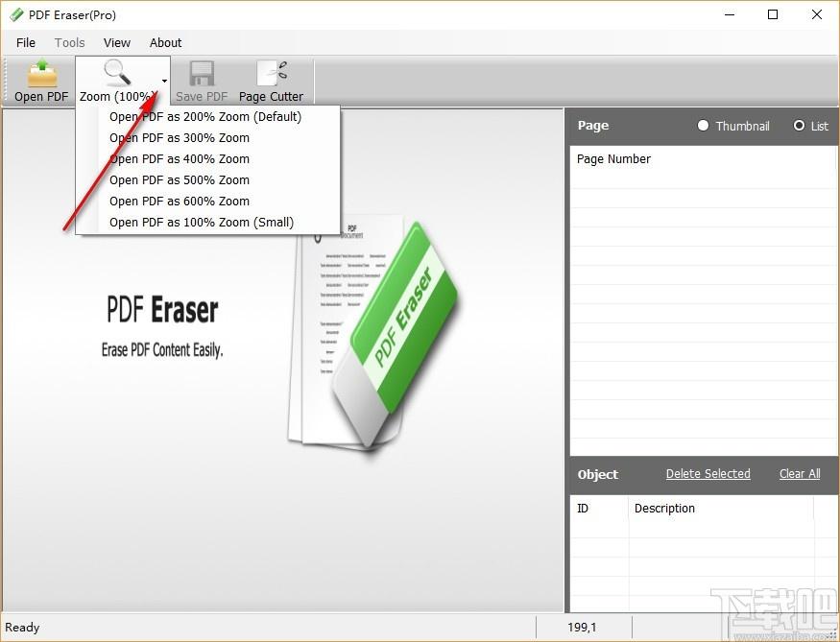The width and height of the screenshot is (840, 642).
Task: Click the ID column header
Action: pos(583,509)
